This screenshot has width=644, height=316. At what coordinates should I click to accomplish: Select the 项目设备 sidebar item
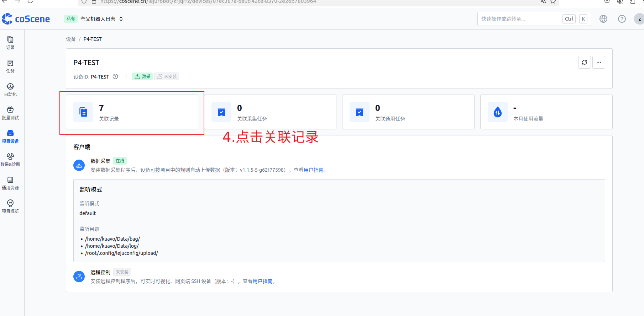pos(10,136)
